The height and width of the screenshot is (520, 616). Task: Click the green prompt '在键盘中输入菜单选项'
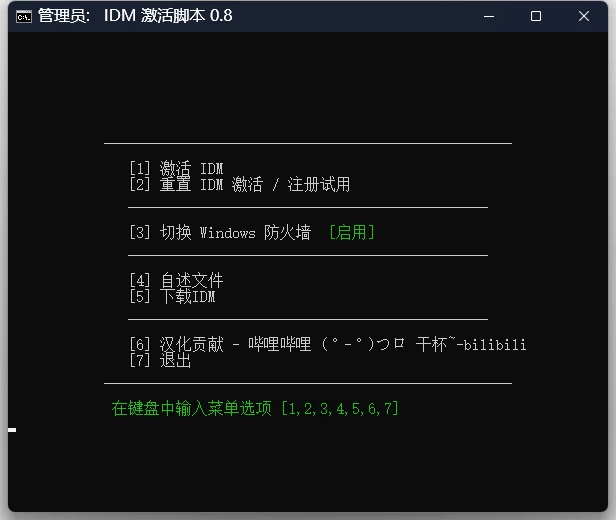pos(192,408)
